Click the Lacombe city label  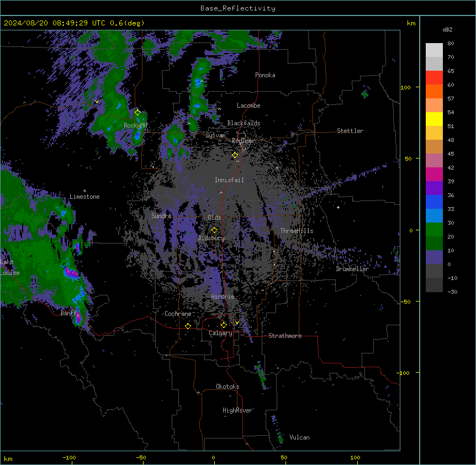(248, 105)
